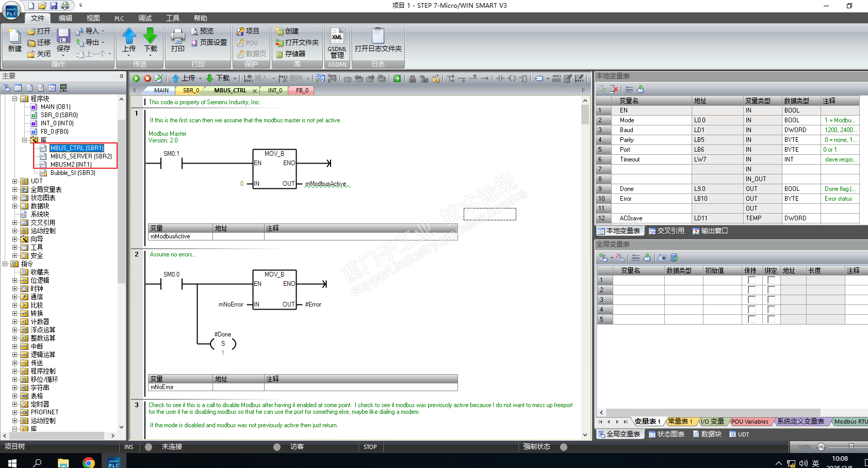Click the green Run PLC icon

[136, 78]
